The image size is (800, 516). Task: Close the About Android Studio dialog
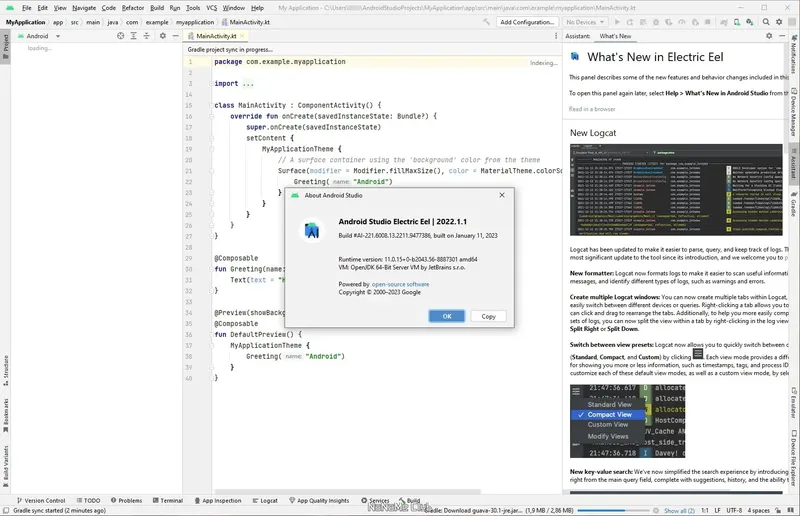(502, 195)
